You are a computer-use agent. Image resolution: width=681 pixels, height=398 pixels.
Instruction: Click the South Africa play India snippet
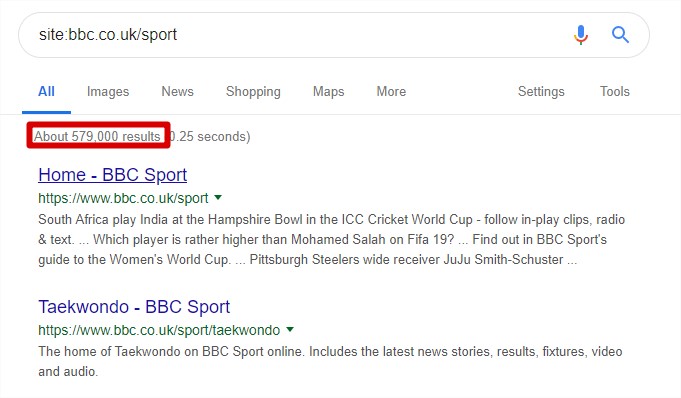331,239
